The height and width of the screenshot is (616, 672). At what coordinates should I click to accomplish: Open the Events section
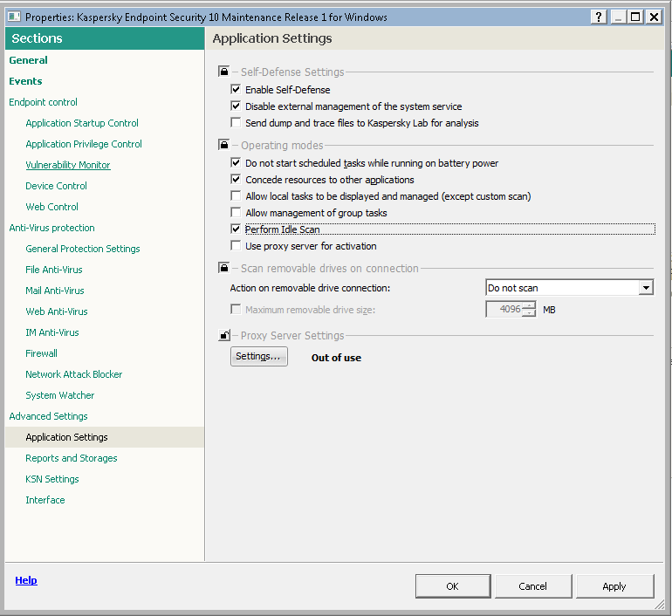[x=25, y=81]
